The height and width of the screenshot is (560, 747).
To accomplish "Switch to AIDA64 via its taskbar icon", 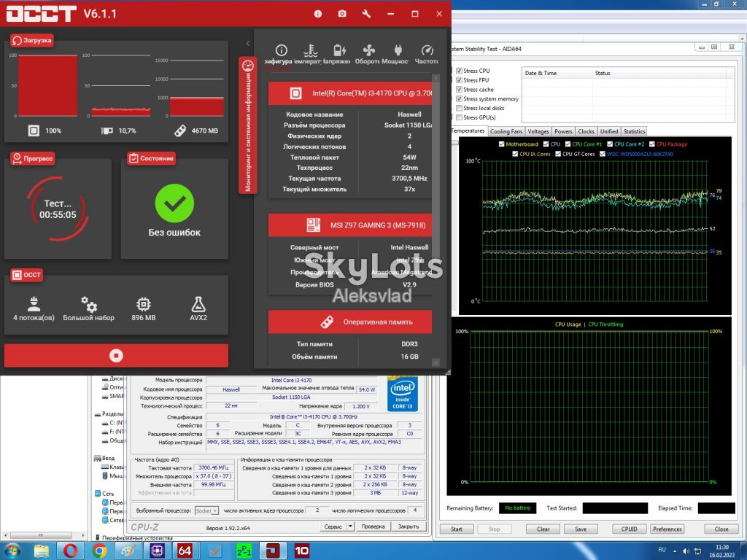I will pos(185,551).
